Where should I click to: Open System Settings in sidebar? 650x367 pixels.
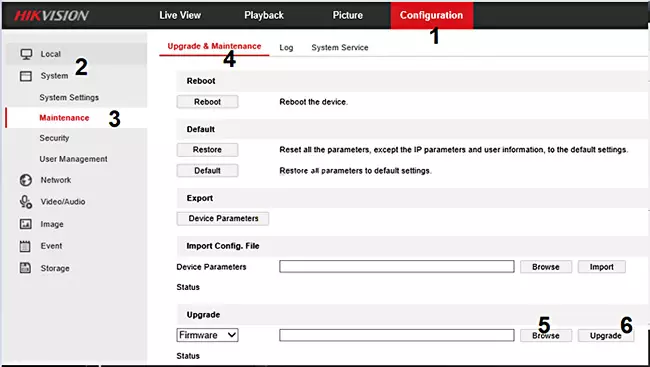coord(69,97)
